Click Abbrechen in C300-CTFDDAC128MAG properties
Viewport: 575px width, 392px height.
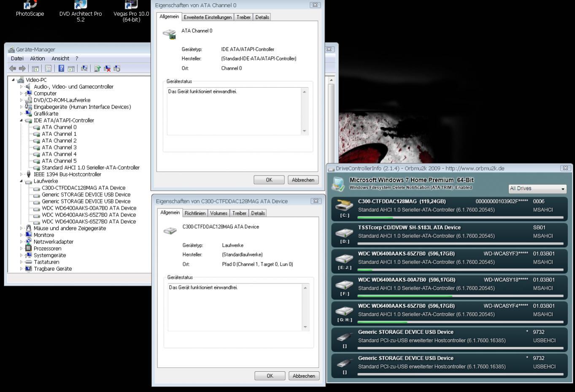coord(304,376)
